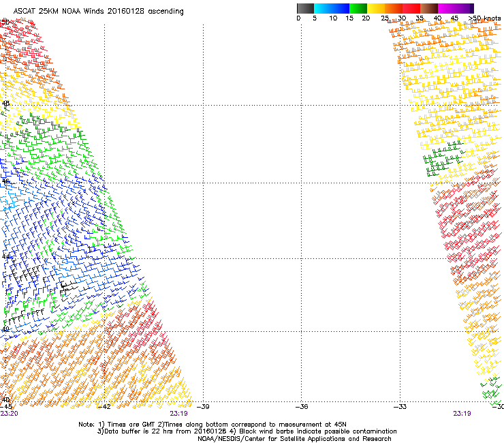Click the '15' legend scale label

click(x=349, y=18)
